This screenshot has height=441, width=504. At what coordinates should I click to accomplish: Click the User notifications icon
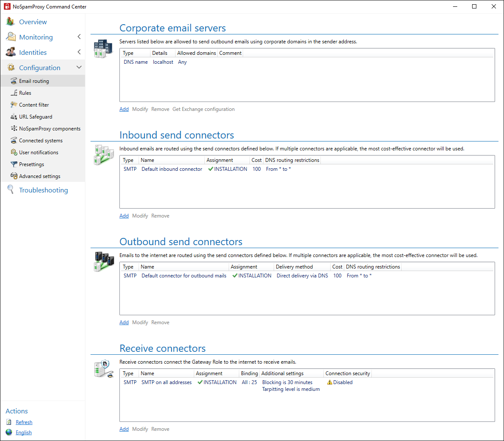click(14, 152)
